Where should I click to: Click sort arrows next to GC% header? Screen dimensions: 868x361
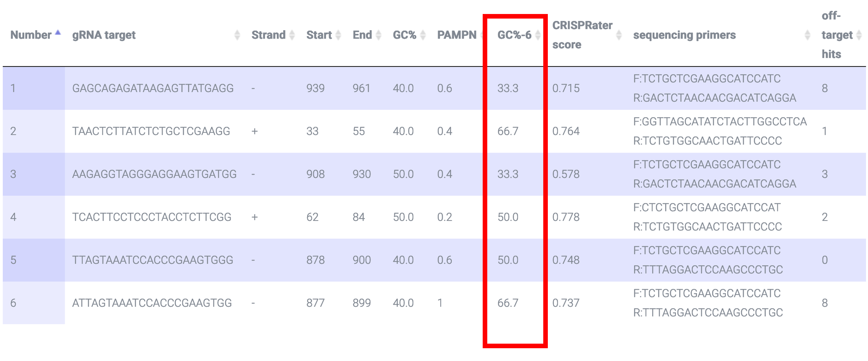(423, 35)
